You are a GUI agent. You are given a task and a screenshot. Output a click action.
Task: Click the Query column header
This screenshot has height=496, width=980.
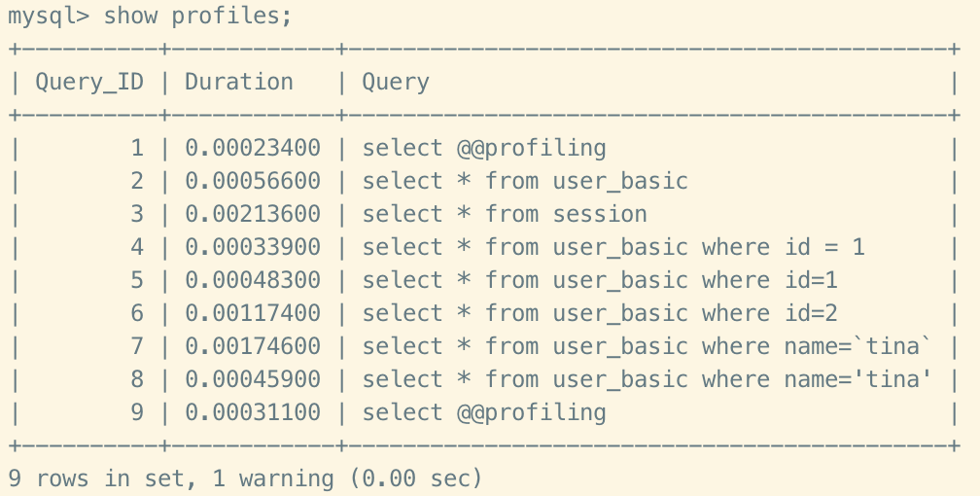395,83
